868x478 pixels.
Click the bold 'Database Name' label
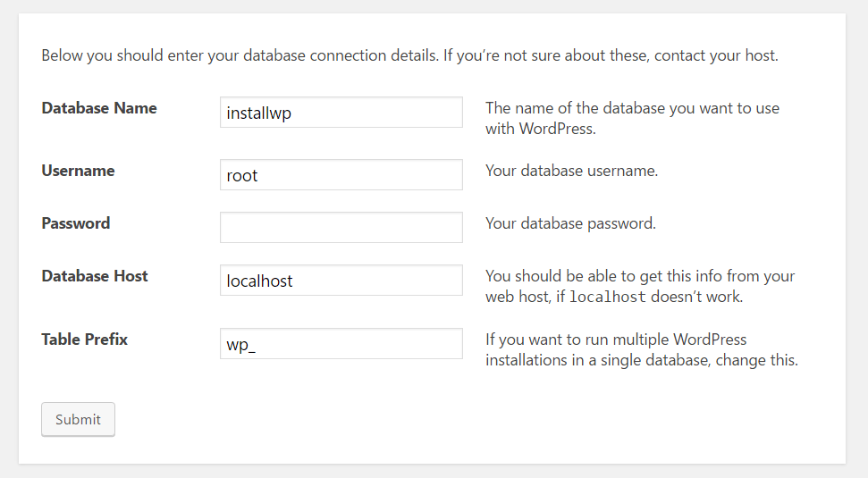tap(99, 108)
